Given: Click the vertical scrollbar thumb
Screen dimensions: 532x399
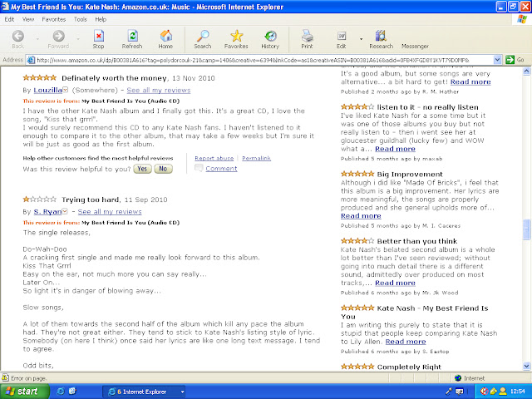Looking at the screenshot, I should (x=526, y=229).
